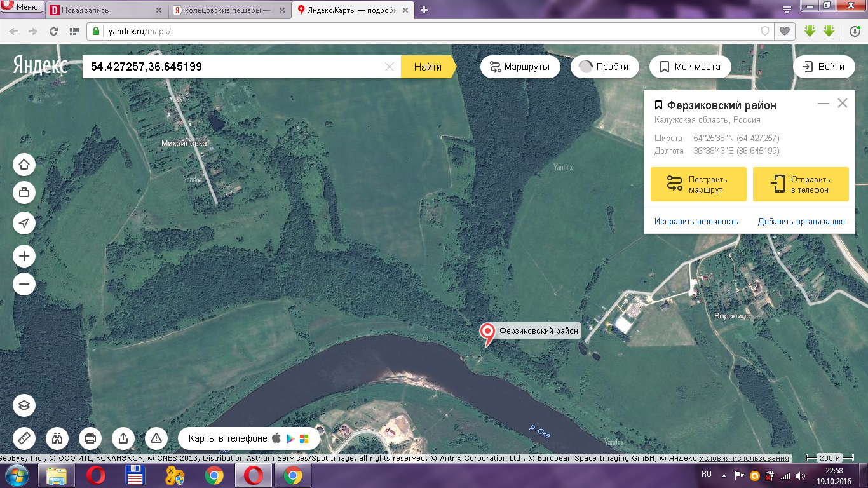868x488 pixels.
Task: Click the Google Play store icon
Action: [x=290, y=438]
